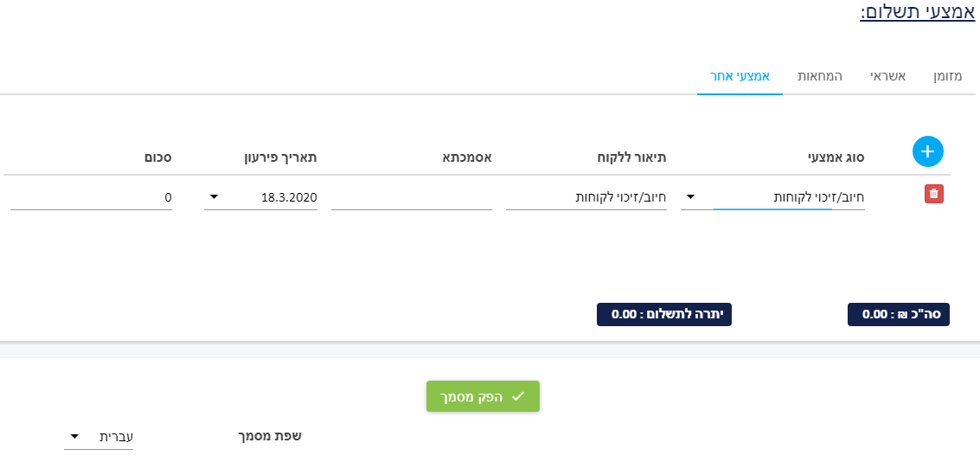The height and width of the screenshot is (462, 980).
Task: Select the אמצעי אחר tab
Action: pos(740,77)
